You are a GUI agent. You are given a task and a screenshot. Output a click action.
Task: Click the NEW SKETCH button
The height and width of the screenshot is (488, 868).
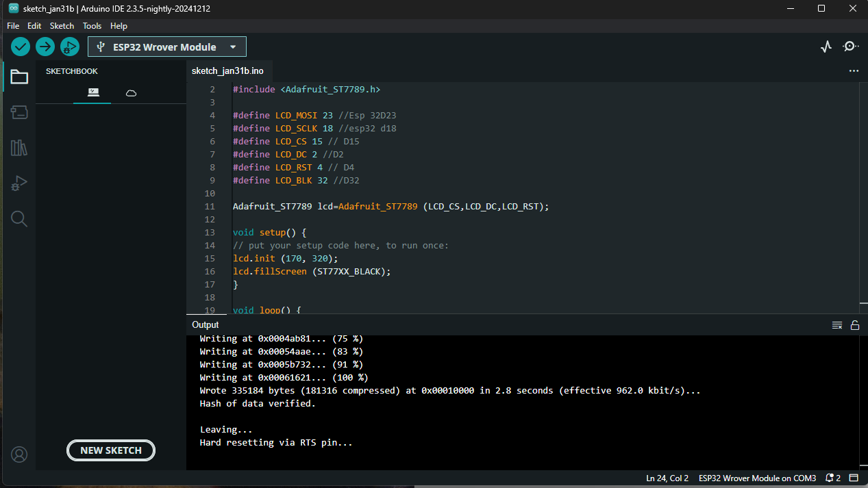pyautogui.click(x=111, y=450)
